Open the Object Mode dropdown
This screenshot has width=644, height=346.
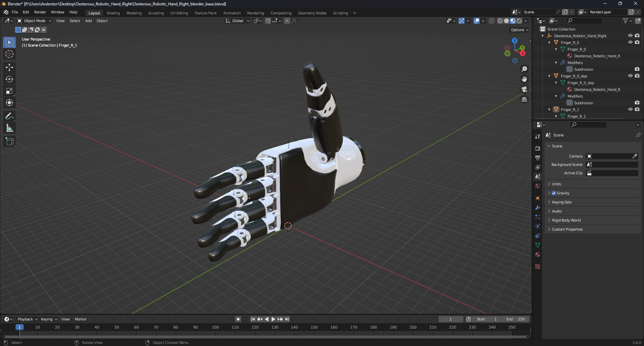[x=34, y=21]
